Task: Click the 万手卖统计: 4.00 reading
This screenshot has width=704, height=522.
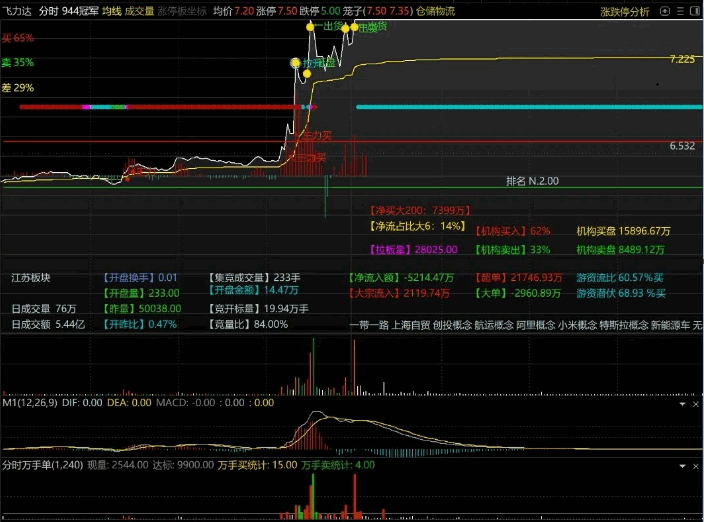Action: (338, 465)
